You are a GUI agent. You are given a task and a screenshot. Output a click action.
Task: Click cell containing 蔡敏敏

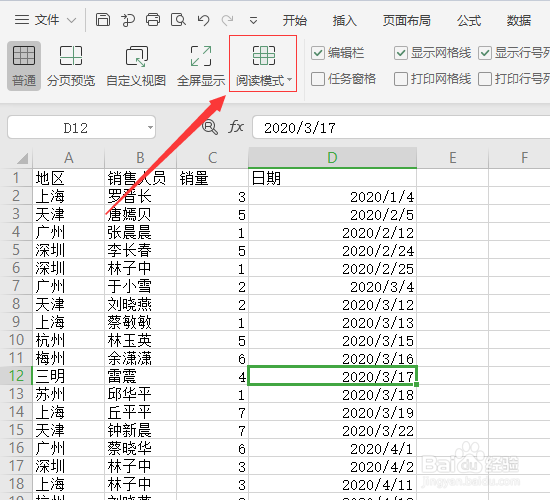pos(140,322)
